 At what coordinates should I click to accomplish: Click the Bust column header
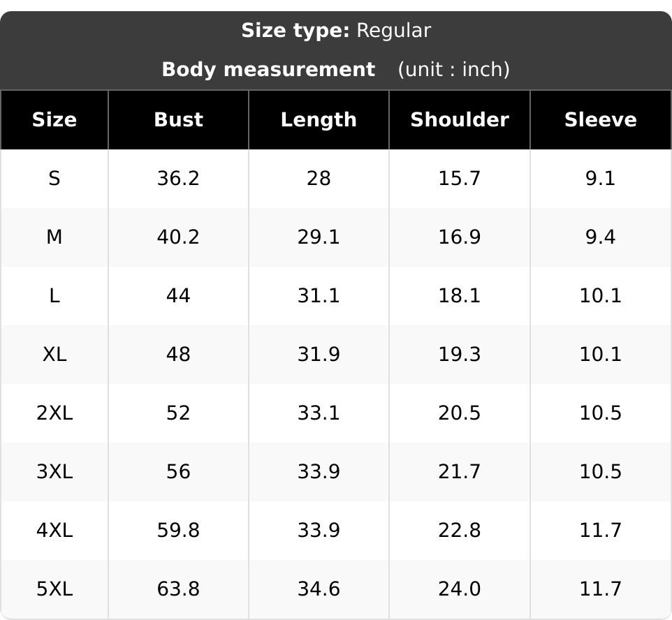(x=178, y=119)
